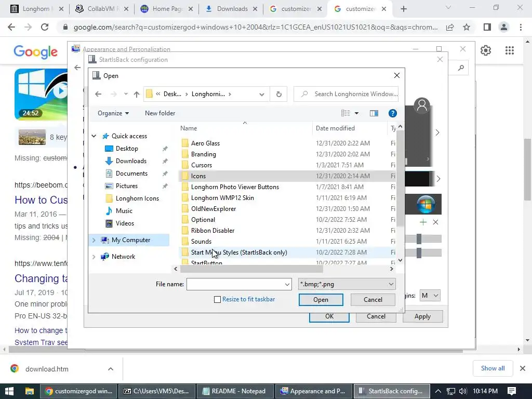Screen dimensions: 532x399
Task: Switch to the Longhorn browser tab
Action: pyautogui.click(x=36, y=9)
